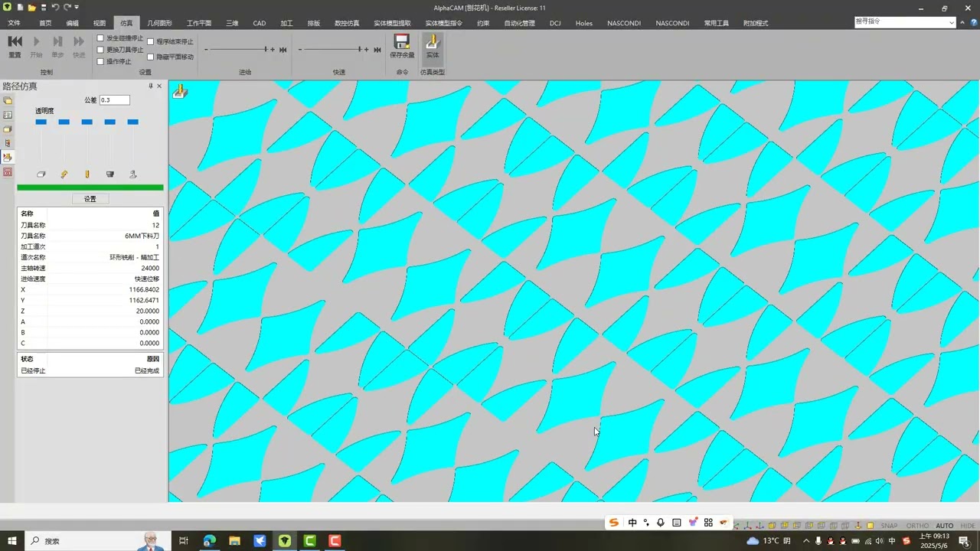Click the fourth sidebar panel icon
Screen dimensions: 980x551
tap(8, 143)
